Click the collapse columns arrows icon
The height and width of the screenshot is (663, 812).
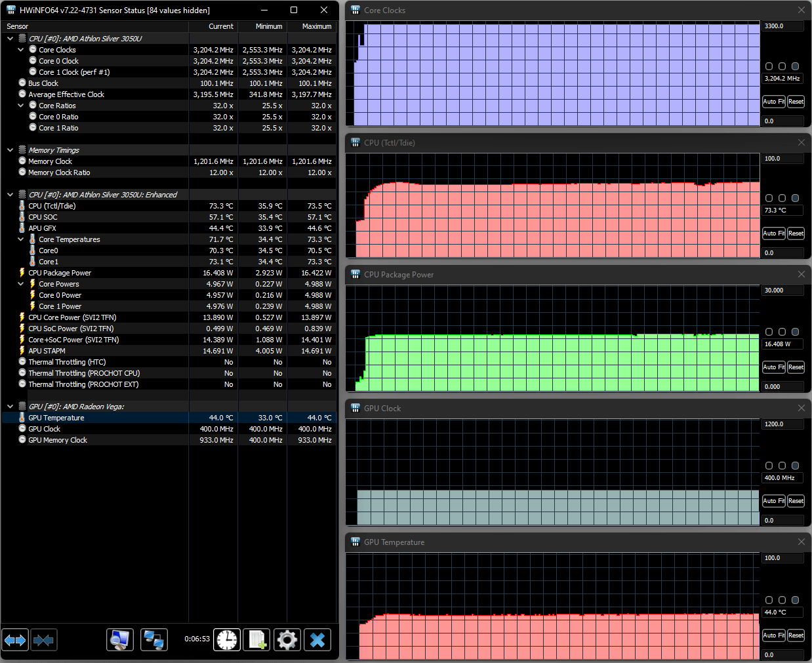(x=43, y=640)
